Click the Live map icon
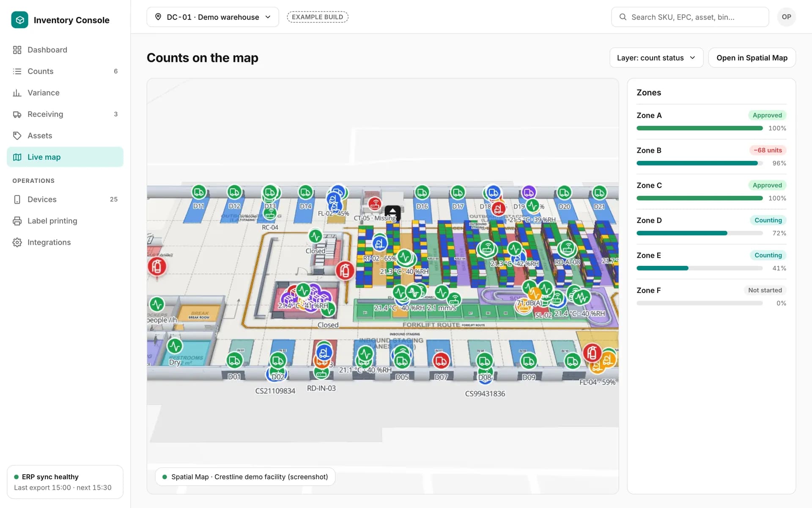812x508 pixels. 17,157
